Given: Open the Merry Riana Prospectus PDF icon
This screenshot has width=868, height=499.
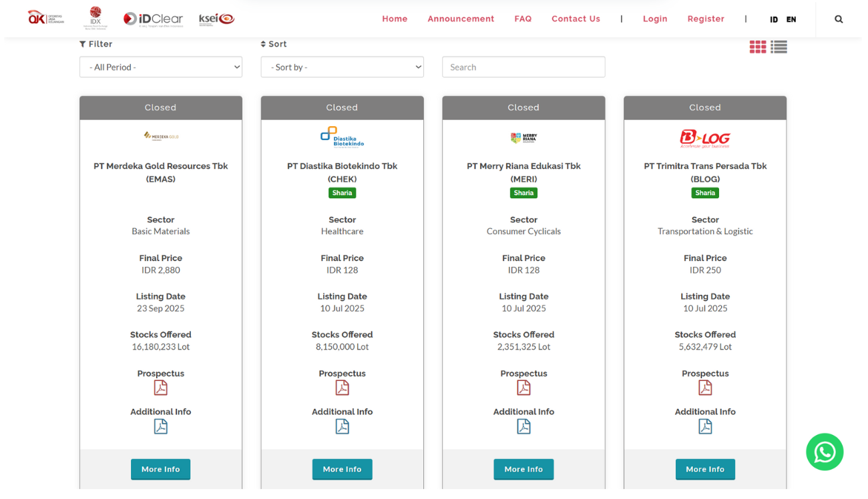Looking at the screenshot, I should 523,388.
